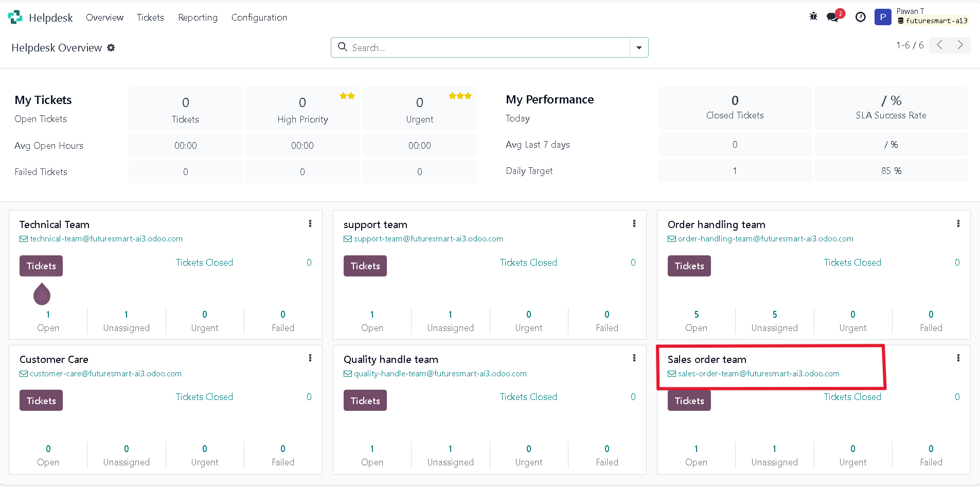Open 5 Open tickets for Order handling team
This screenshot has height=487, width=980.
(696, 321)
